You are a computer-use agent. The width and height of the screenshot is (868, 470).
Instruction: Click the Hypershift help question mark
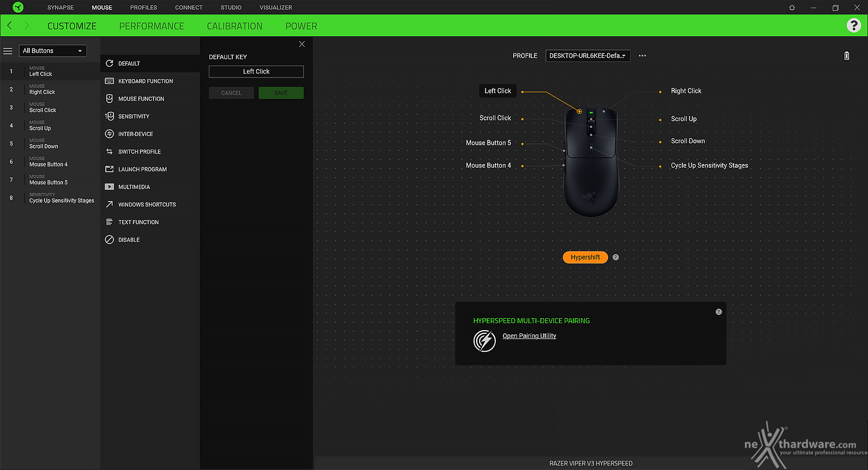(x=616, y=257)
